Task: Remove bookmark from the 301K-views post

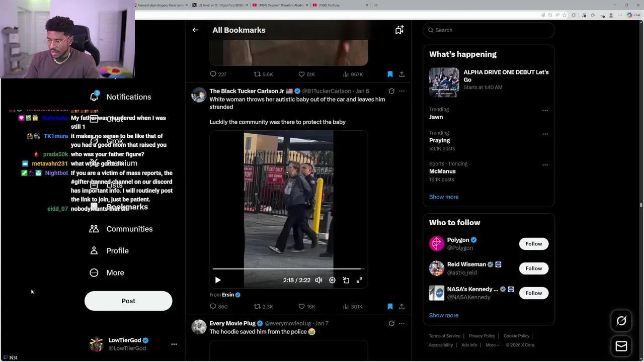Action: tap(390, 307)
